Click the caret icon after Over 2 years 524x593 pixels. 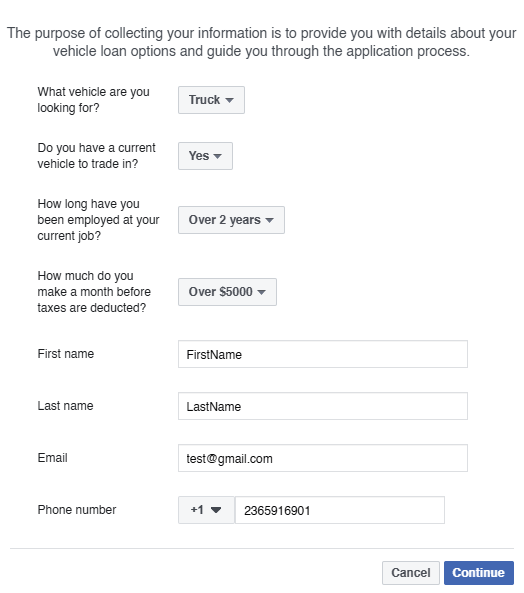pyautogui.click(x=269, y=220)
